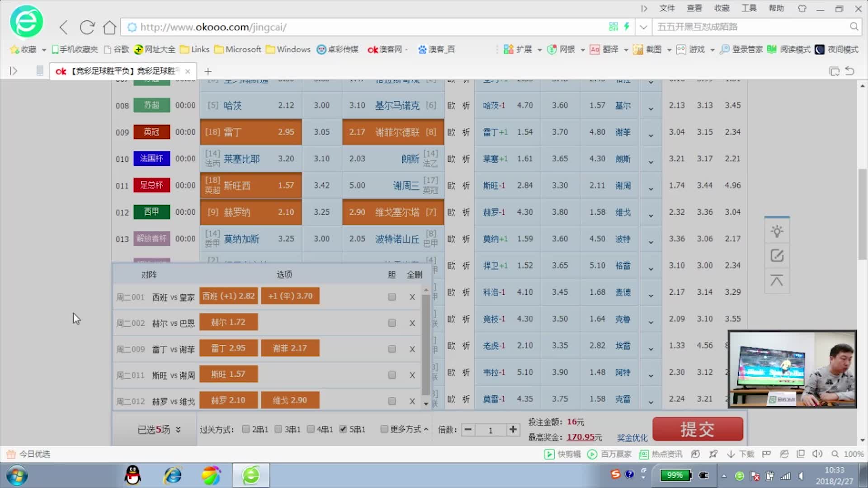Open 阅读模式 reading mode
868x488 pixels.
[789, 49]
